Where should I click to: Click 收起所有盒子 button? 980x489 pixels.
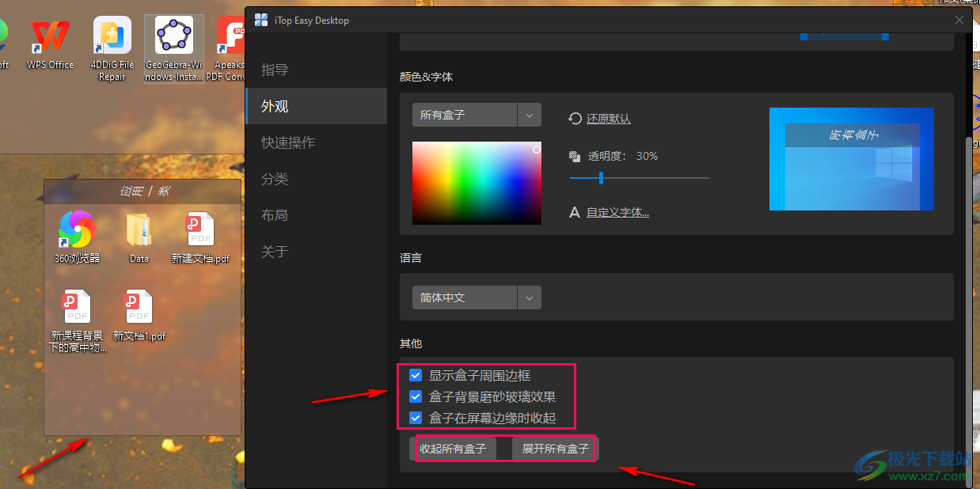[453, 449]
